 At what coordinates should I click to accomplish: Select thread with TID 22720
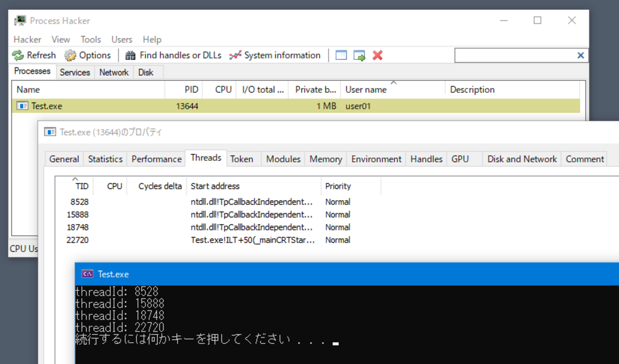pos(78,240)
